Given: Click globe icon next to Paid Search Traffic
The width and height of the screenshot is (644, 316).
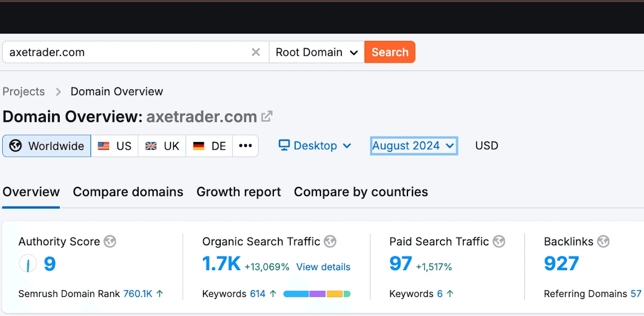Looking at the screenshot, I should [499, 242].
